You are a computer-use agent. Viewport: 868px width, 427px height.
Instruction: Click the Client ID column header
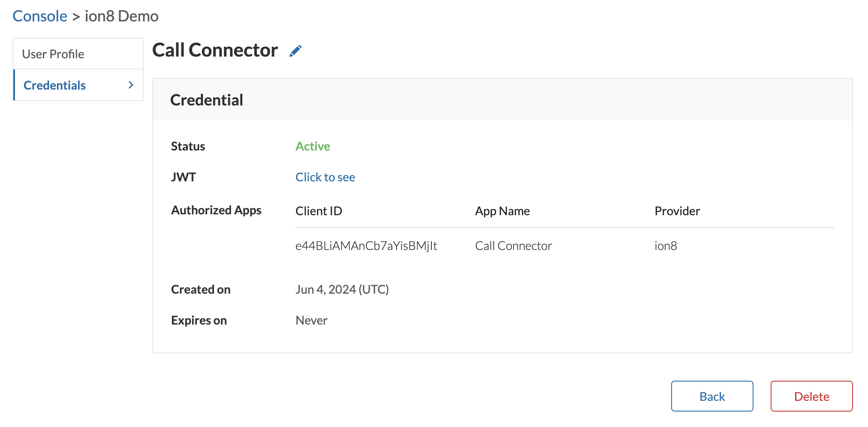[319, 211]
